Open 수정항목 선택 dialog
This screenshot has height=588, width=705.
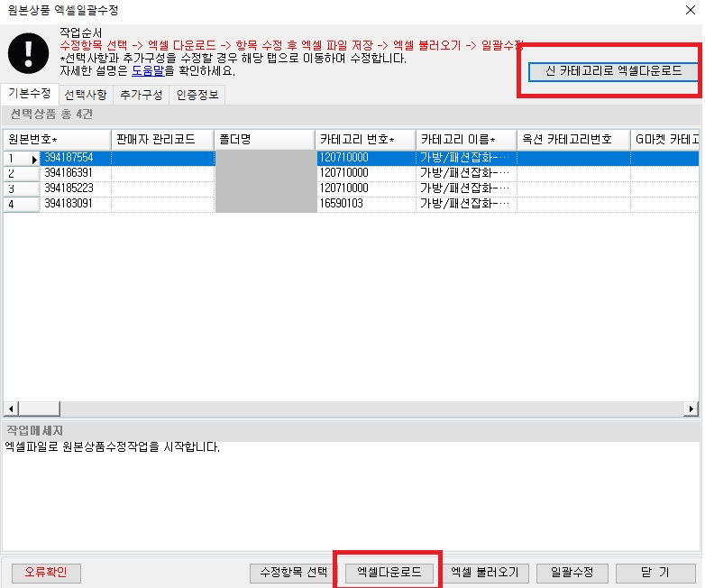pyautogui.click(x=293, y=573)
